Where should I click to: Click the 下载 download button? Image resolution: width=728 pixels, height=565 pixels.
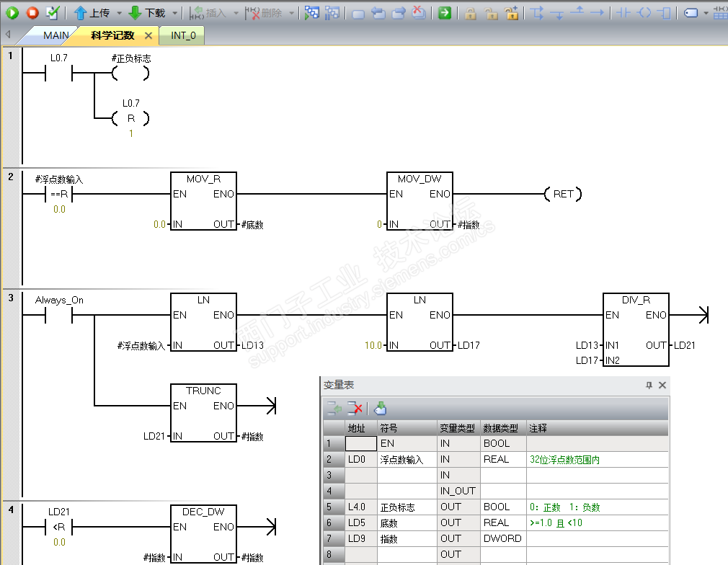(x=146, y=13)
